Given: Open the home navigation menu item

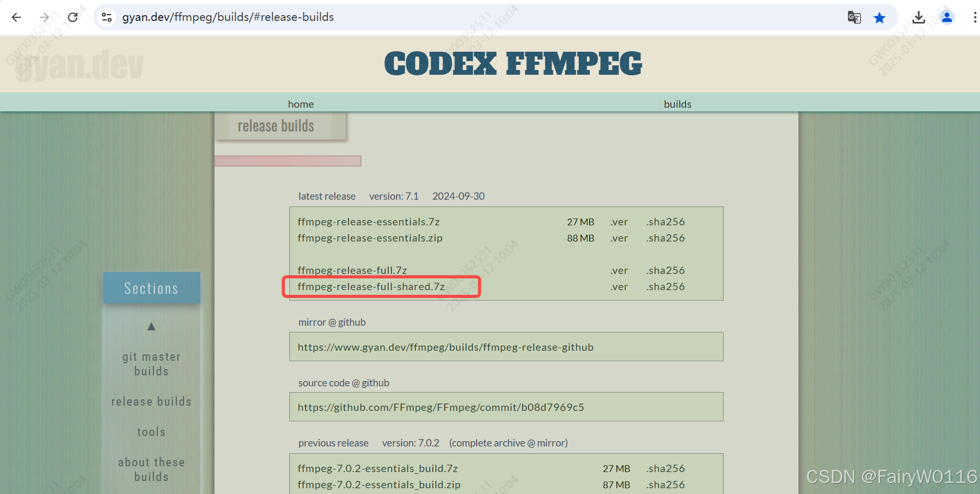Looking at the screenshot, I should (x=301, y=104).
